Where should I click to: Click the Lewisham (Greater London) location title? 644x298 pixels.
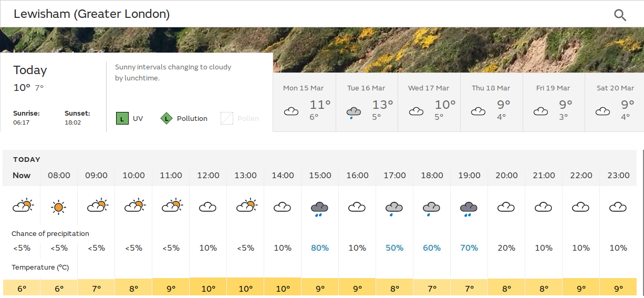click(91, 14)
